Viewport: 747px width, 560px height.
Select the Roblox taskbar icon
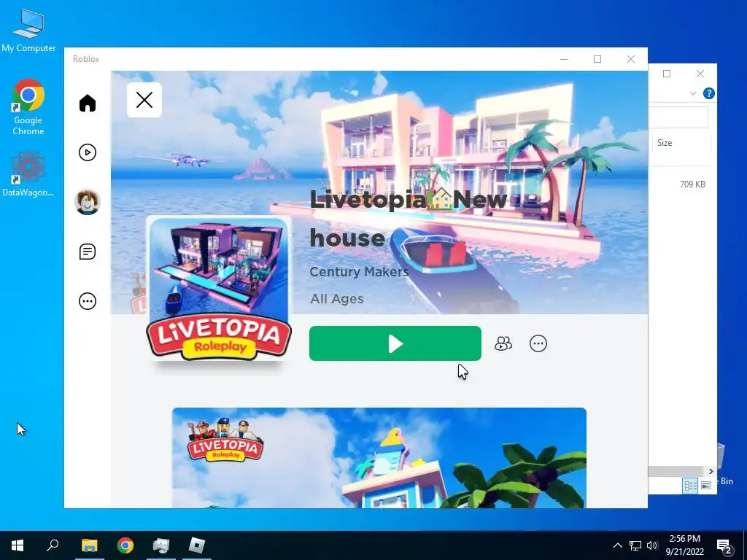(197, 545)
